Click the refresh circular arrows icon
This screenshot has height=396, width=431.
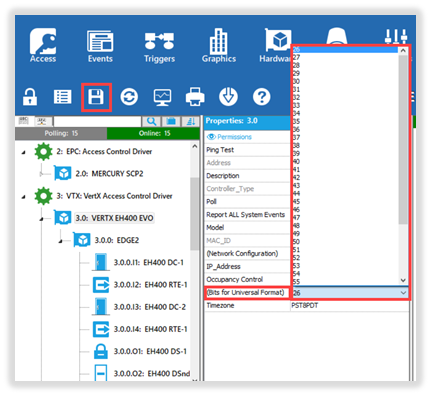tap(129, 97)
